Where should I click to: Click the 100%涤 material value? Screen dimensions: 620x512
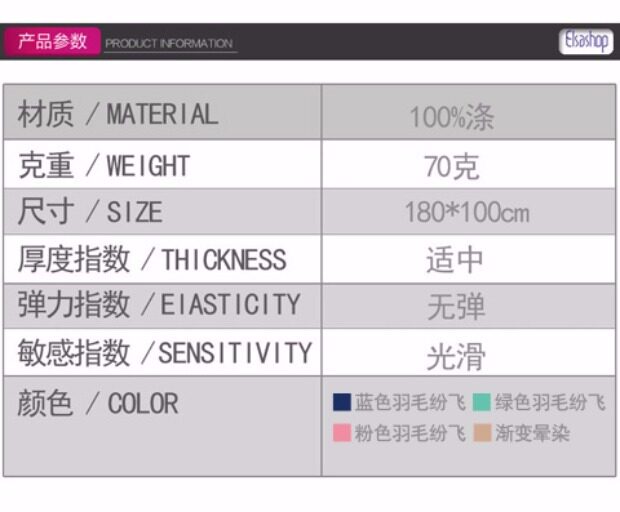(451, 118)
